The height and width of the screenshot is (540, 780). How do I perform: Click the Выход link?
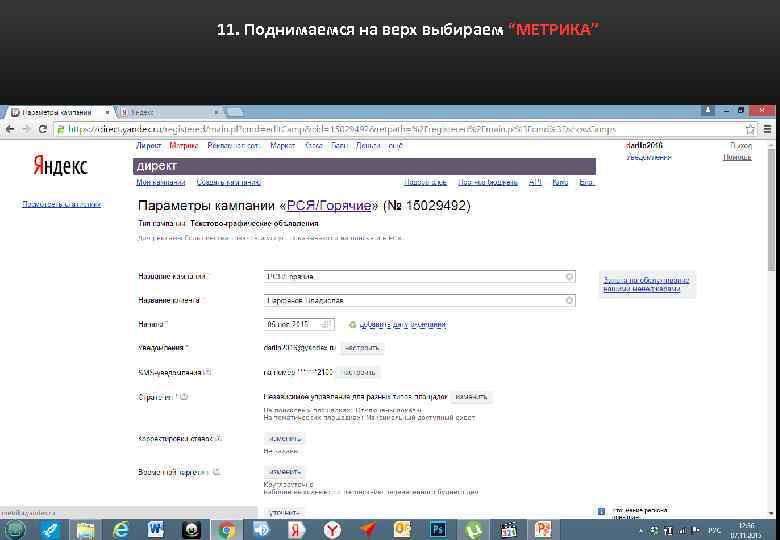[x=741, y=146]
